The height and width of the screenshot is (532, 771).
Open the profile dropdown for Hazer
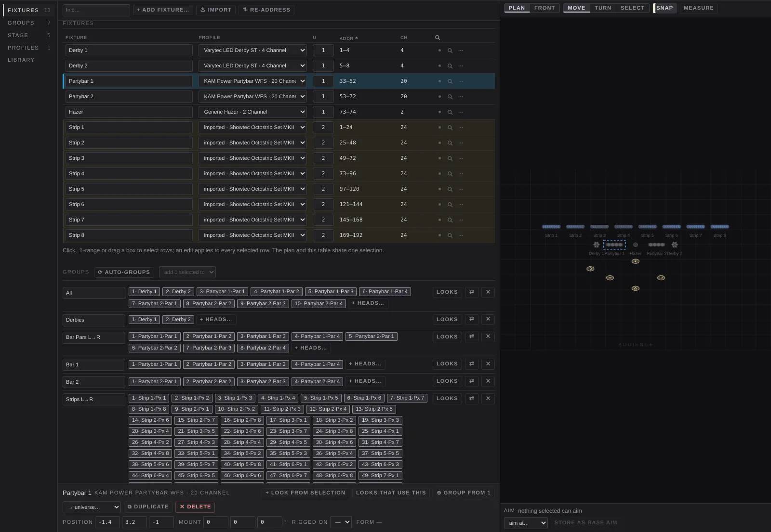[x=253, y=112]
